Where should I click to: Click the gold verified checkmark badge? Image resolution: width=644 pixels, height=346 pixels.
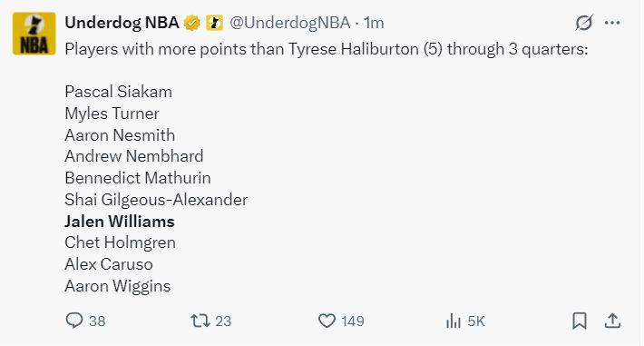[191, 23]
